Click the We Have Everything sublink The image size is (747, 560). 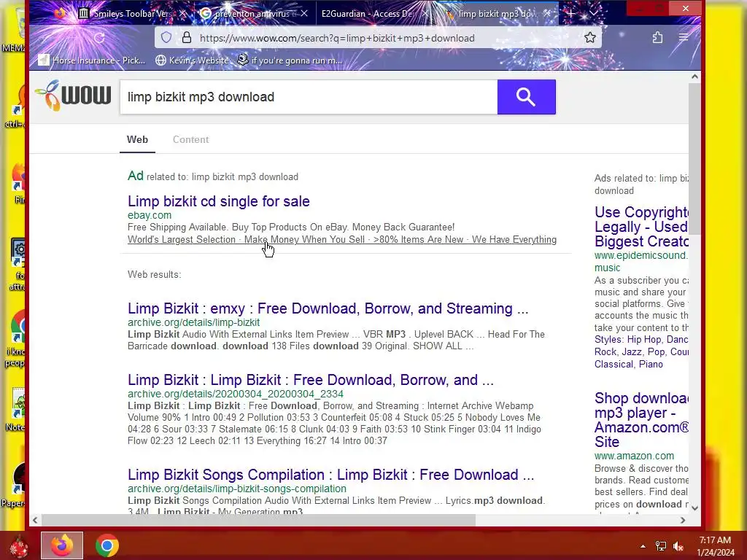pyautogui.click(x=514, y=239)
